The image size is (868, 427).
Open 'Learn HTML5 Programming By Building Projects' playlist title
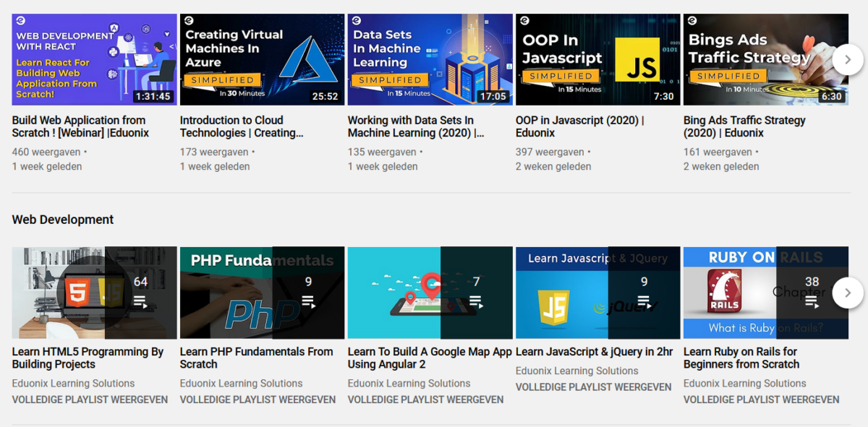88,358
